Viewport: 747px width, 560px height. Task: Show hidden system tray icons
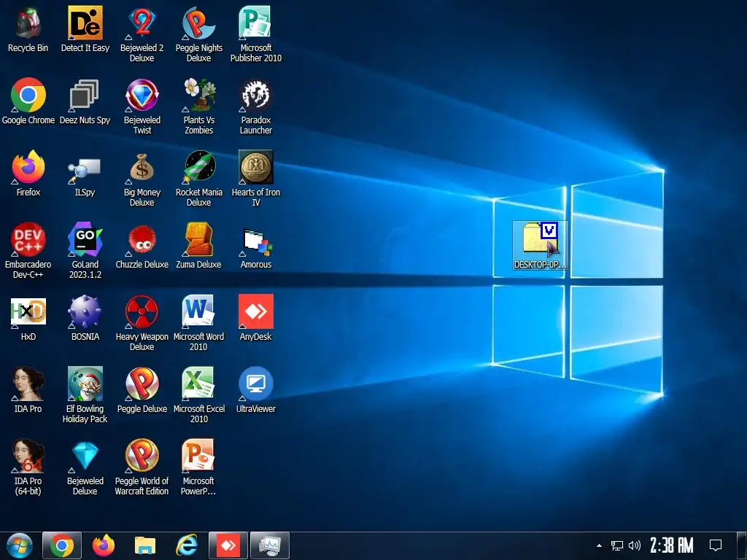599,545
